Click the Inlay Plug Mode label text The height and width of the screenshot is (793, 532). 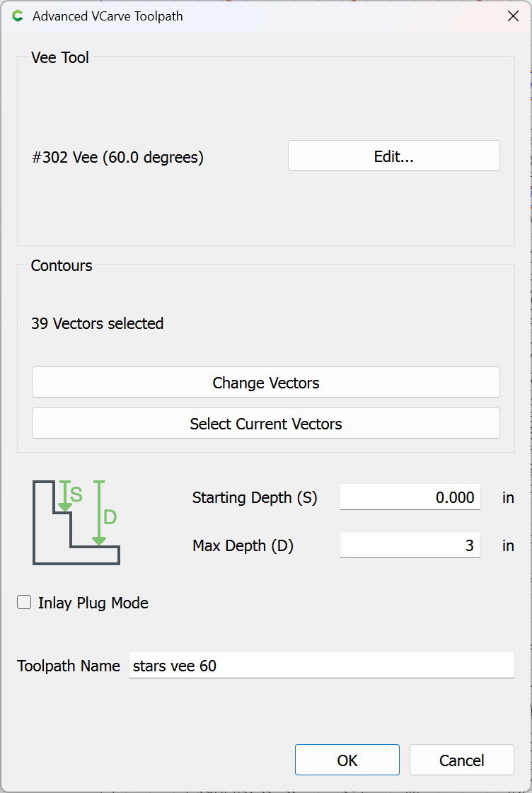click(x=93, y=603)
